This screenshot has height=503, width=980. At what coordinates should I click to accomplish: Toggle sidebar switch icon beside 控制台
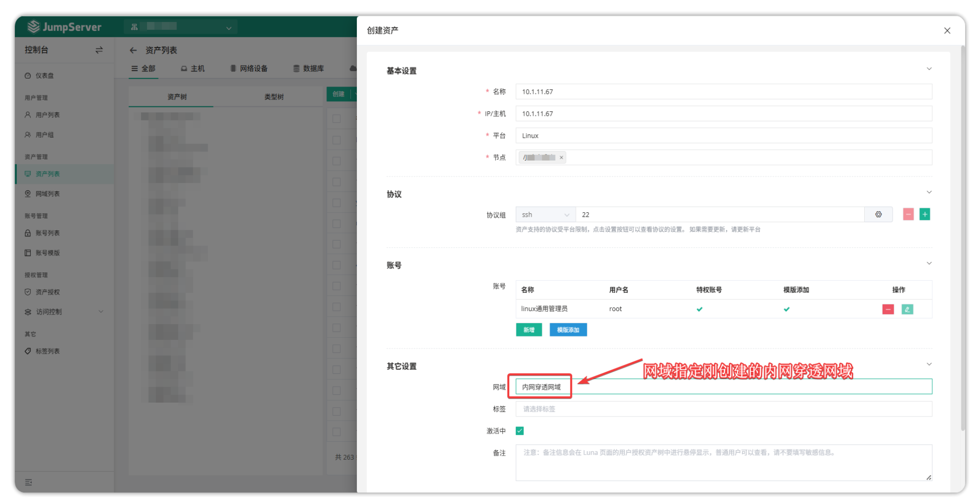tap(99, 50)
